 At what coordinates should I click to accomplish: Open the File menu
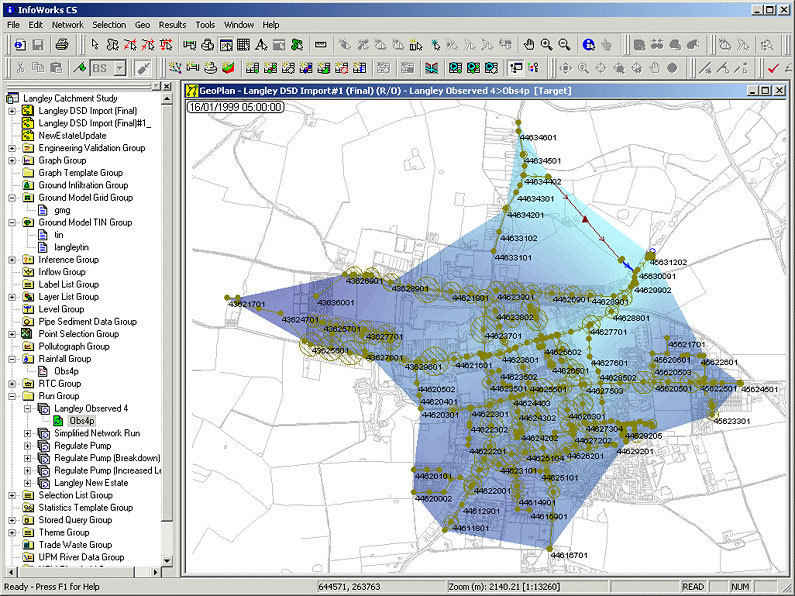tap(13, 25)
